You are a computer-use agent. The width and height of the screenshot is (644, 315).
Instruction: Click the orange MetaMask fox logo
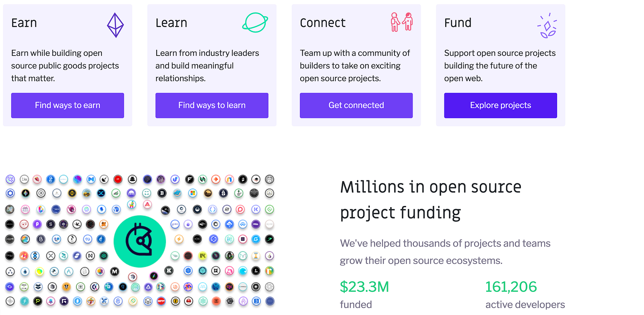[x=103, y=224]
